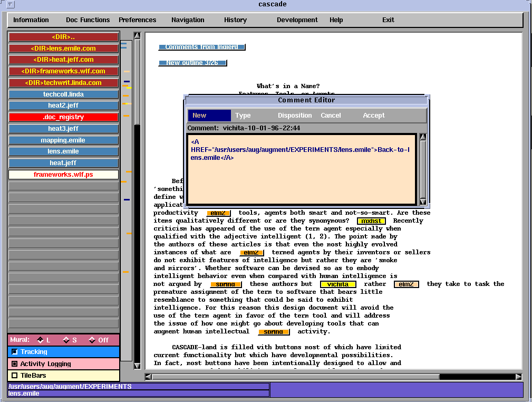The image size is (532, 402).
Task: Click New in Comment Editor
Action: click(x=209, y=116)
